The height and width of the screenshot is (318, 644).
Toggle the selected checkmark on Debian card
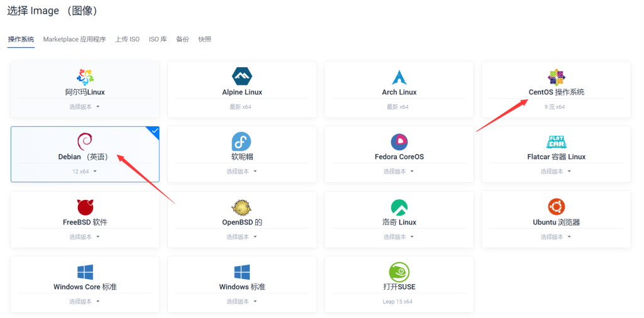(155, 131)
